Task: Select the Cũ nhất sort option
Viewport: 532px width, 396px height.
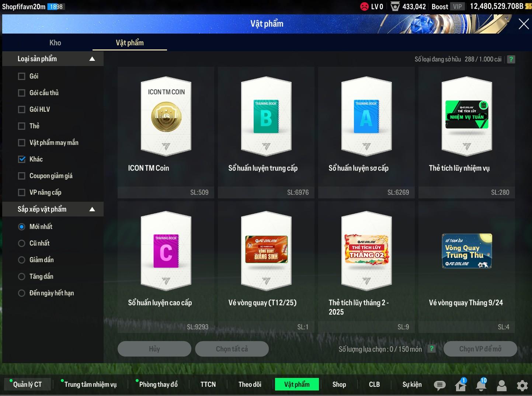Action: [x=22, y=243]
